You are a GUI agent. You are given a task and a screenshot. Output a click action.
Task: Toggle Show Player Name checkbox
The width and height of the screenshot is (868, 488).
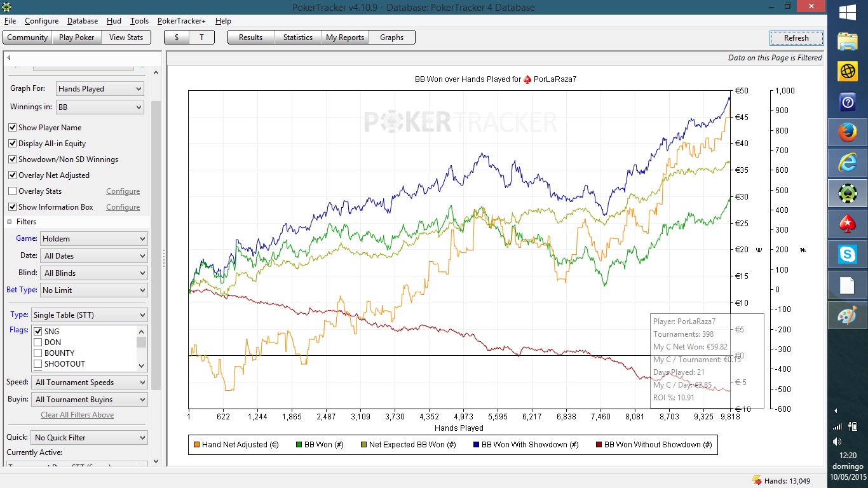click(x=13, y=127)
